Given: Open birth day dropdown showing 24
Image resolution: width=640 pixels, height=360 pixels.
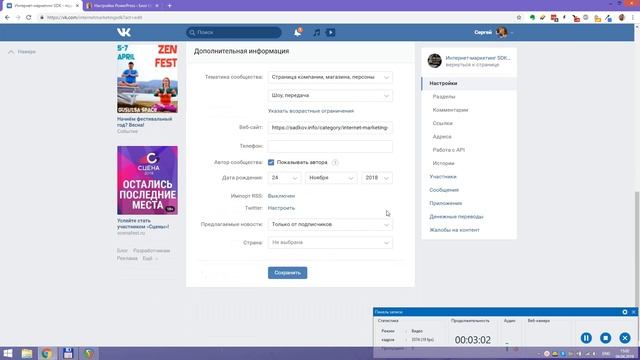Looking at the screenshot, I should [x=284, y=178].
